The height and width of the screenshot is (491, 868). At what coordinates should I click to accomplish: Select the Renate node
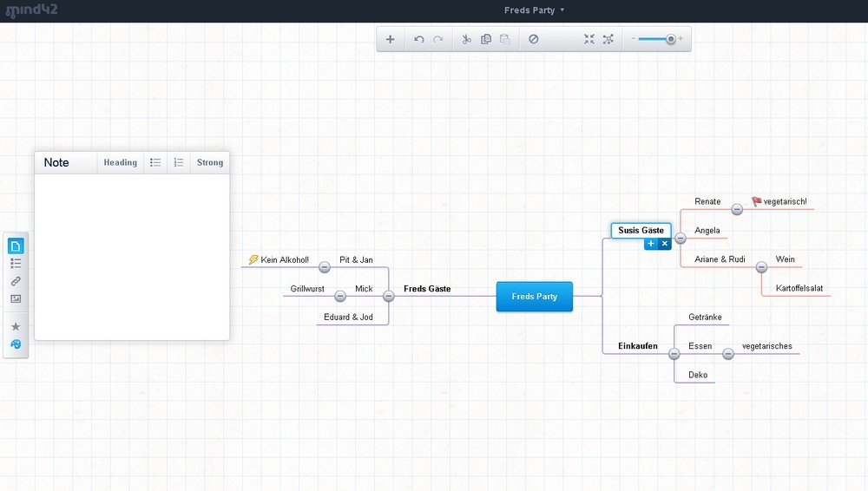707,201
